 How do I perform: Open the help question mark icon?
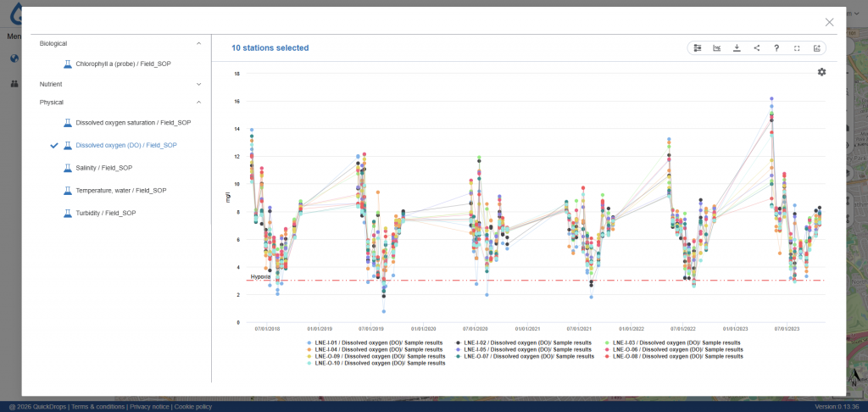tap(776, 48)
